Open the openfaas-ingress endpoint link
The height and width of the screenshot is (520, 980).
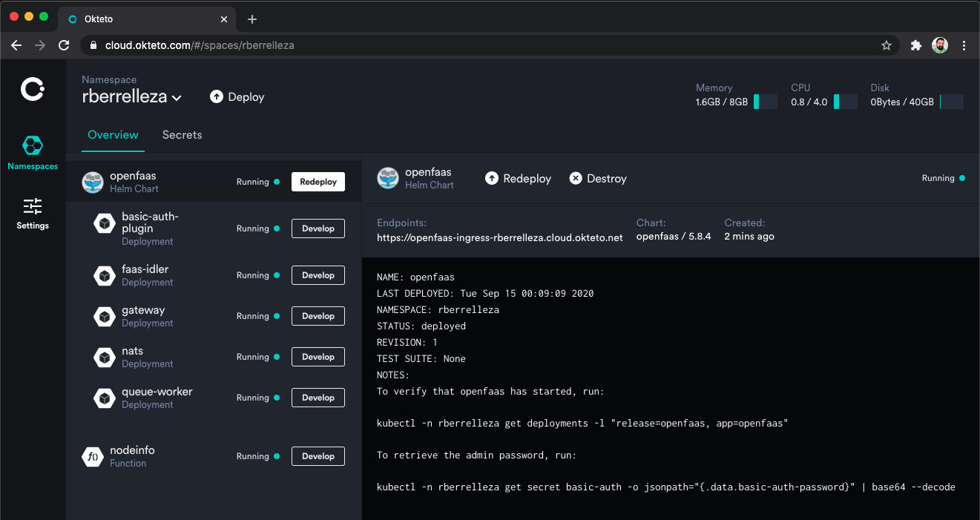(500, 237)
